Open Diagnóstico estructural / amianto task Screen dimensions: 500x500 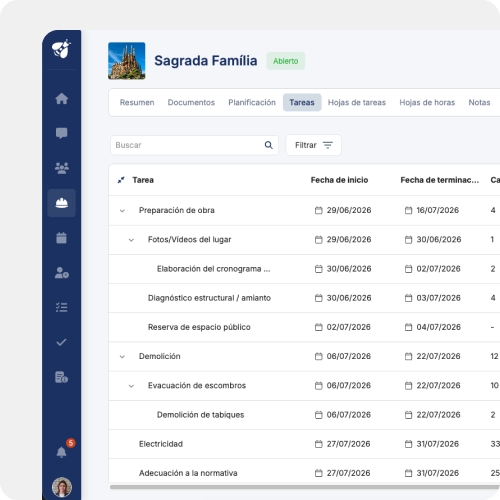point(209,298)
